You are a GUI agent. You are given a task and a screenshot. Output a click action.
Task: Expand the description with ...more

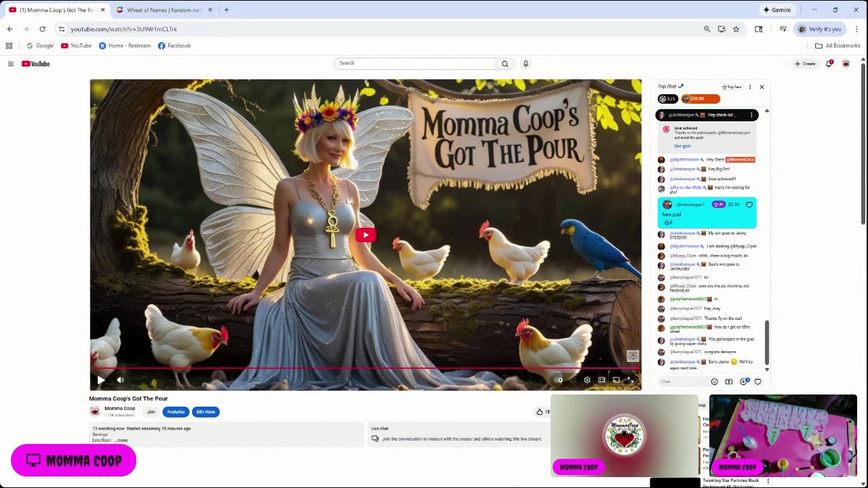pyautogui.click(x=121, y=441)
